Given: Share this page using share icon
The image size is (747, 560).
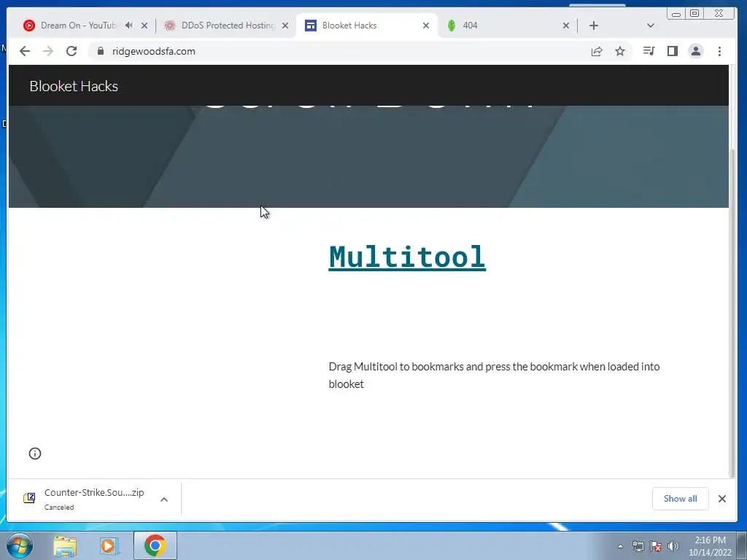Looking at the screenshot, I should pos(597,52).
